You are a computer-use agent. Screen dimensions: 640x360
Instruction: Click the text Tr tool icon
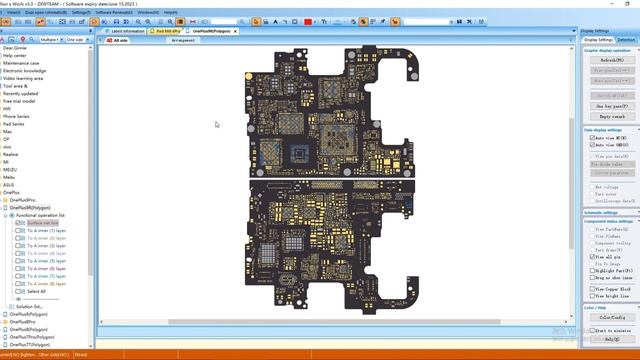point(324,22)
